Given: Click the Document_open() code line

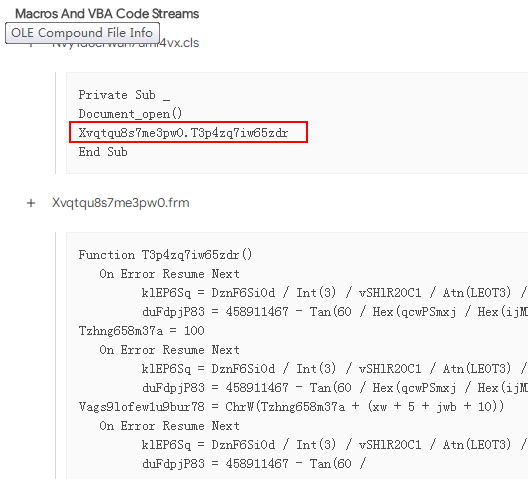Looking at the screenshot, I should pos(130,114).
